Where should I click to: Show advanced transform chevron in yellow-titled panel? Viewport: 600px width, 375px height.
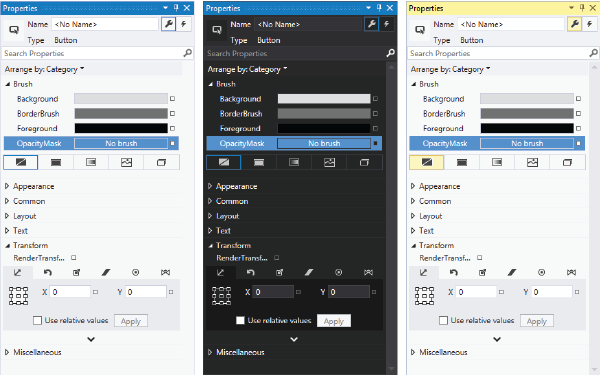pyautogui.click(x=497, y=339)
